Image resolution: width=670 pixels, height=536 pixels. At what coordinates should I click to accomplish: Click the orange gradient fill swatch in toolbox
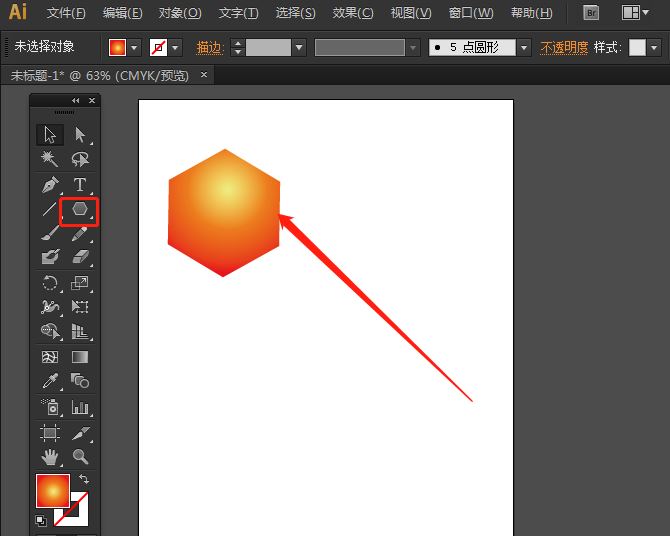[52, 490]
